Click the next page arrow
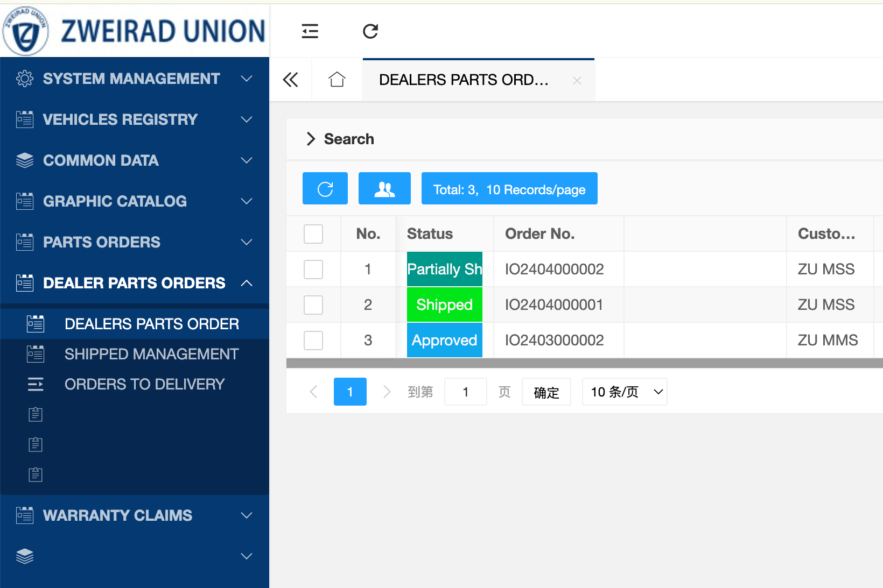This screenshot has width=883, height=588. tap(387, 392)
